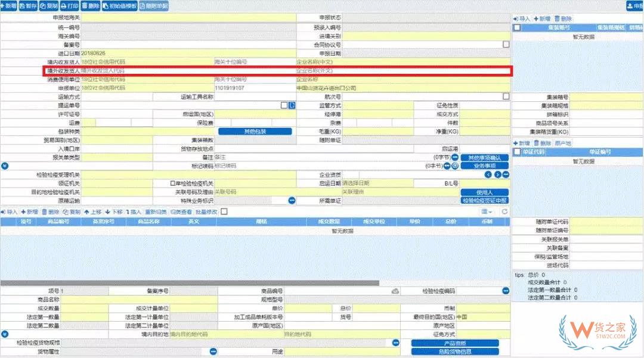The image size is (644, 358).
Task: Click 批量修改 in the goods list toolbar
Action: (206, 212)
